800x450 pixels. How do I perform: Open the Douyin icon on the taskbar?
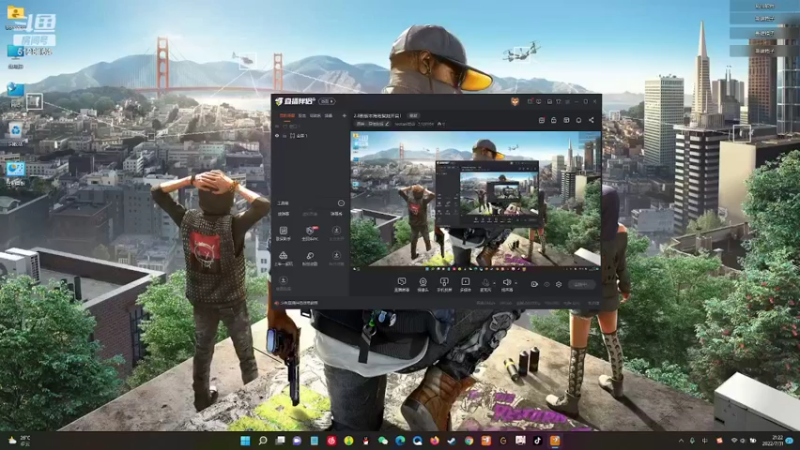537,440
